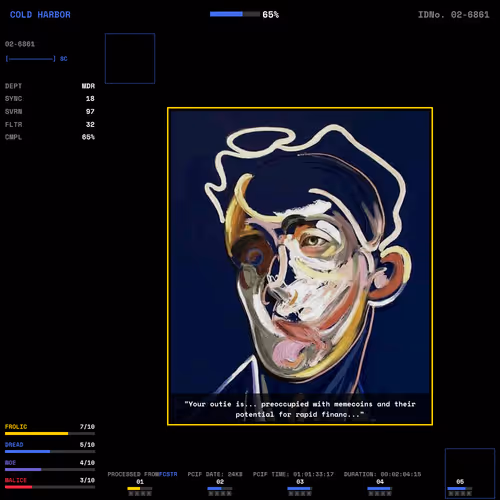
Task: Select the SYNC value 18
Action: [x=90, y=99]
